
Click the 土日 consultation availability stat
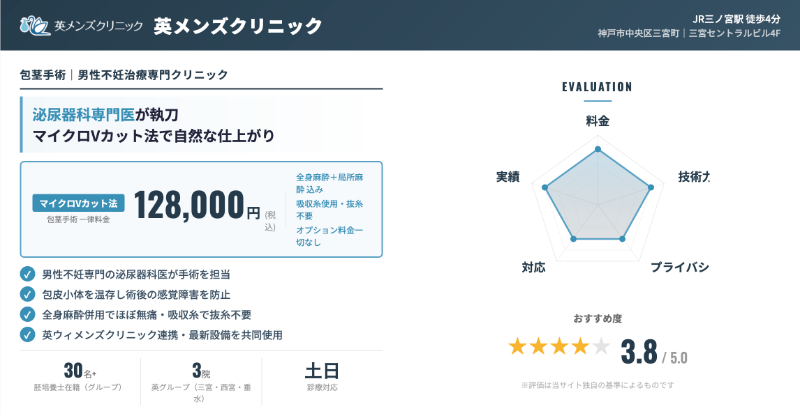pyautogui.click(x=323, y=372)
